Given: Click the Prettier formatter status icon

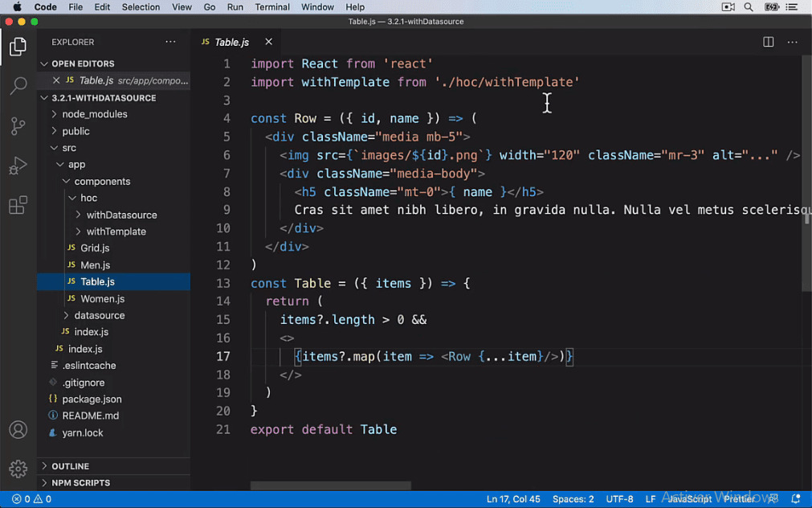Looking at the screenshot, I should [x=739, y=498].
